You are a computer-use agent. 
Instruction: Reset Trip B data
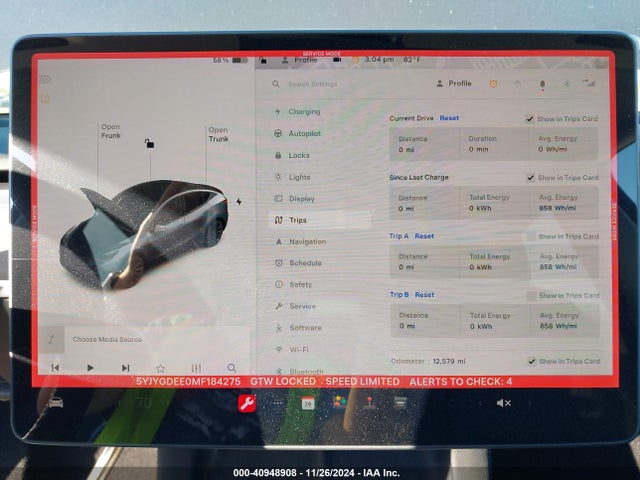point(424,295)
